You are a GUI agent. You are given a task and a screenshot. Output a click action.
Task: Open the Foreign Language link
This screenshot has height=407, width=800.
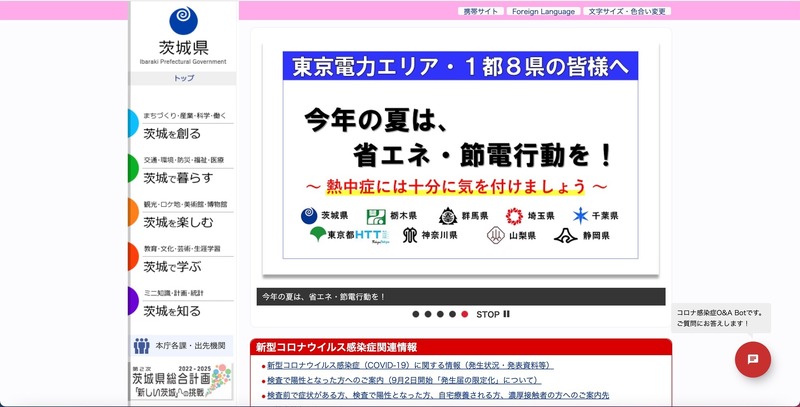[x=543, y=11]
